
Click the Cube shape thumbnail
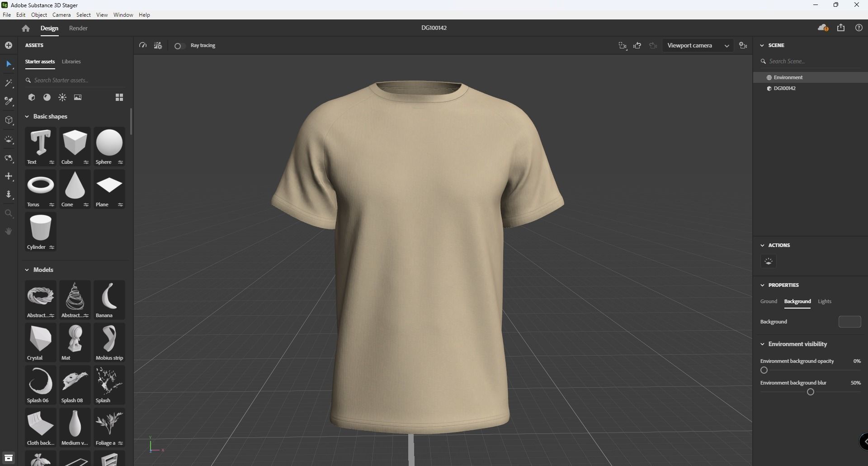click(x=75, y=147)
